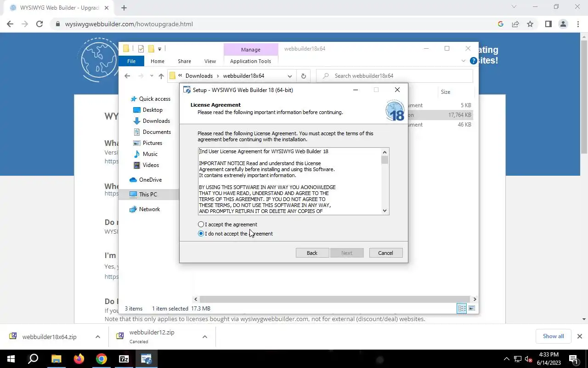Click Manage contextual tab in Explorer

click(251, 50)
